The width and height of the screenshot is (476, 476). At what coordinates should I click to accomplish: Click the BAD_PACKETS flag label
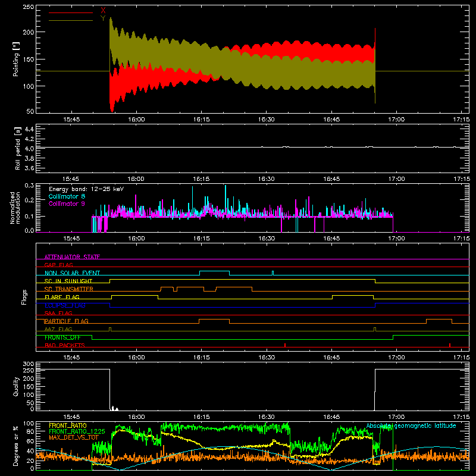(65, 345)
